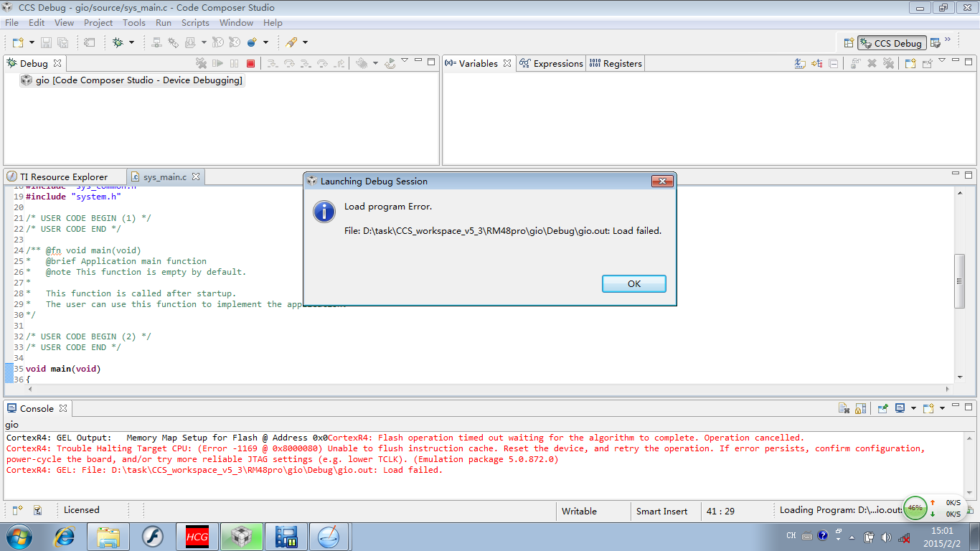Image resolution: width=980 pixels, height=551 pixels.
Task: Click the code editor vertical scrollbar thumb
Action: 960,281
